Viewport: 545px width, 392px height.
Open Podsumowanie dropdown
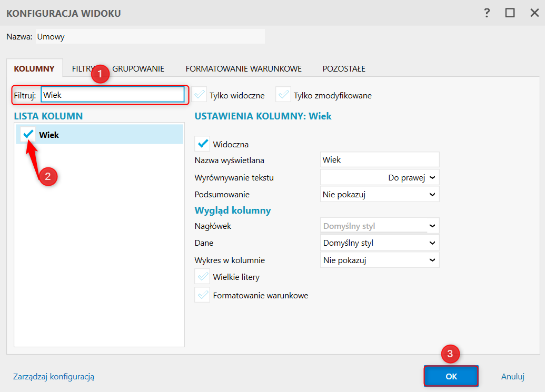pos(380,195)
